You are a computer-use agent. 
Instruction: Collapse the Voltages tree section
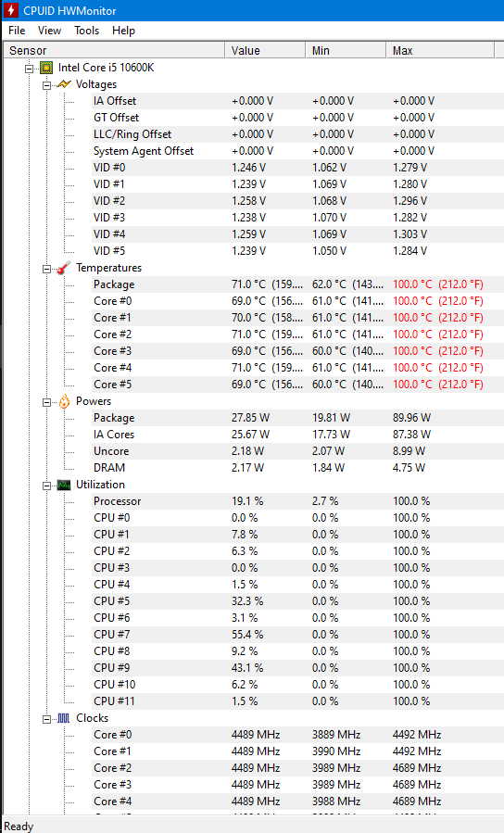click(x=46, y=85)
